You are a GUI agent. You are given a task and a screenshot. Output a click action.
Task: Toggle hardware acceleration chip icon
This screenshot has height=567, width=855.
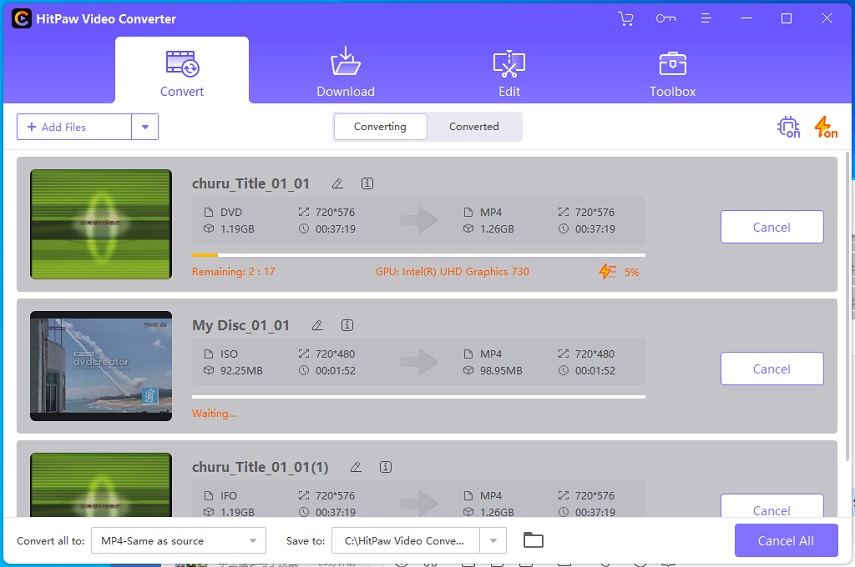[x=788, y=127]
